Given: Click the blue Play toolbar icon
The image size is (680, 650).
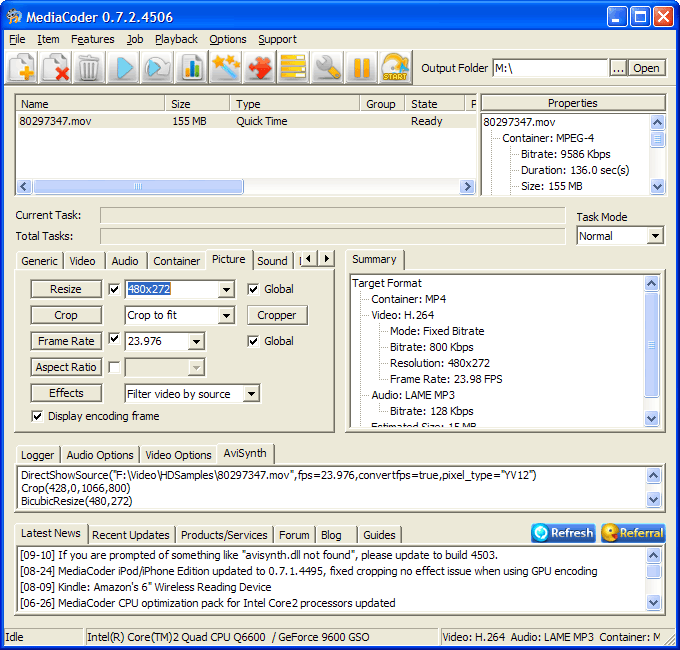Looking at the screenshot, I should coord(124,67).
